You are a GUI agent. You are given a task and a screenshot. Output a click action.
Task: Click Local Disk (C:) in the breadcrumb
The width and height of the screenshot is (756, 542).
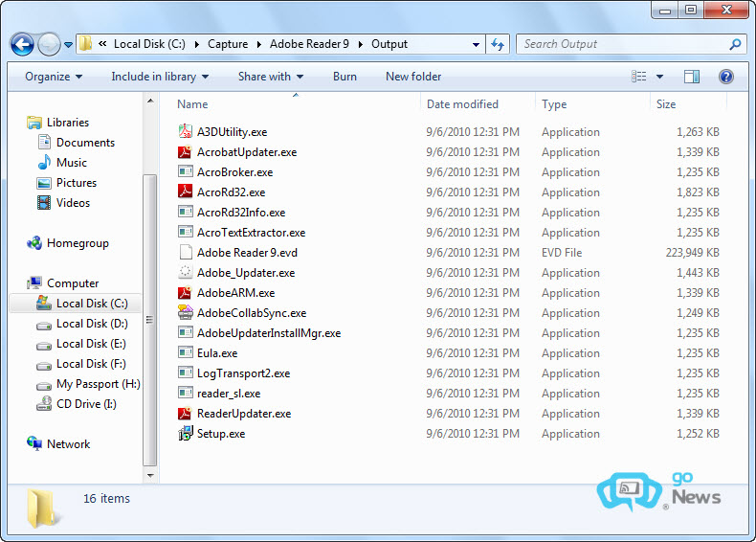pos(149,44)
